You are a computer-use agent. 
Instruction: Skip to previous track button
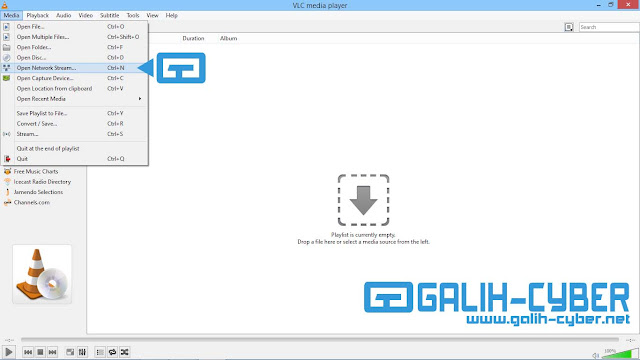point(28,352)
